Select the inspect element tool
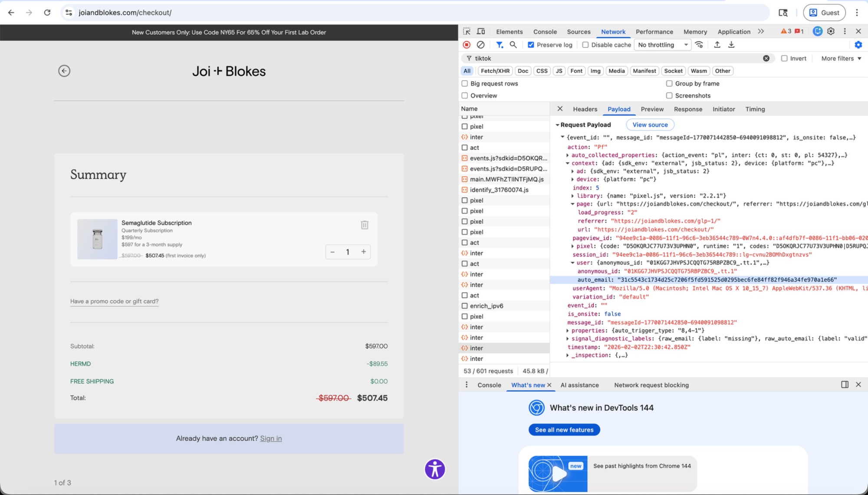Viewport: 868px width, 495px height. (467, 31)
